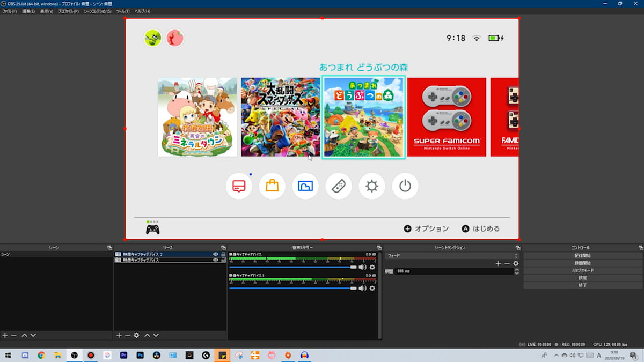This screenshot has height=362, width=644.
Task: Toggle visibility of second 映像キャプチャデバイス source
Action: pyautogui.click(x=216, y=260)
